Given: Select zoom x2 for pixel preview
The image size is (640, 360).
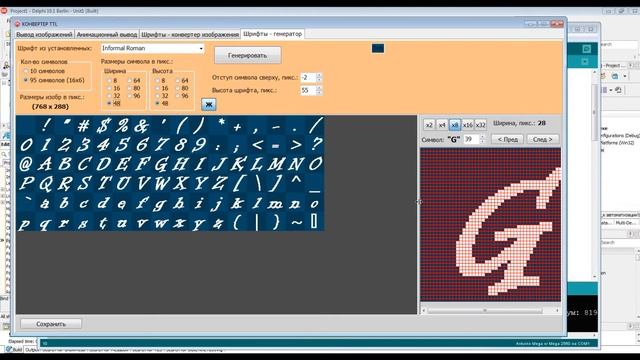Looking at the screenshot, I should pyautogui.click(x=429, y=125).
